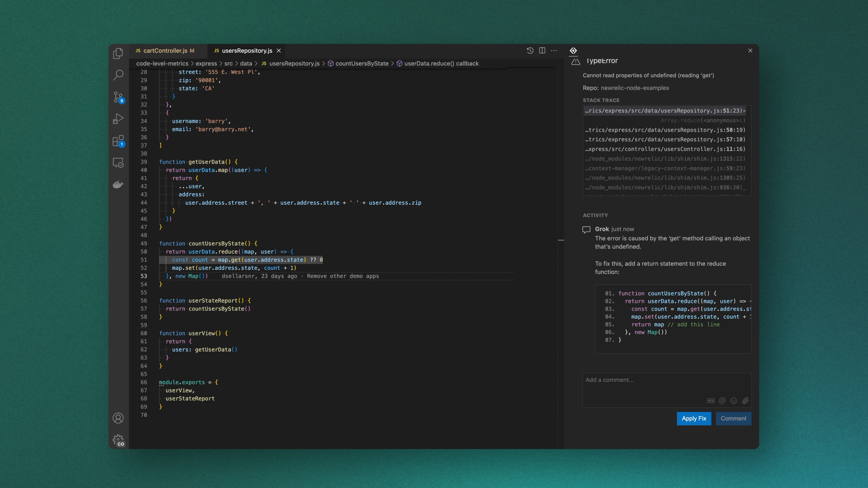Switch to the cartController.js tab
868x488 pixels.
tap(165, 51)
